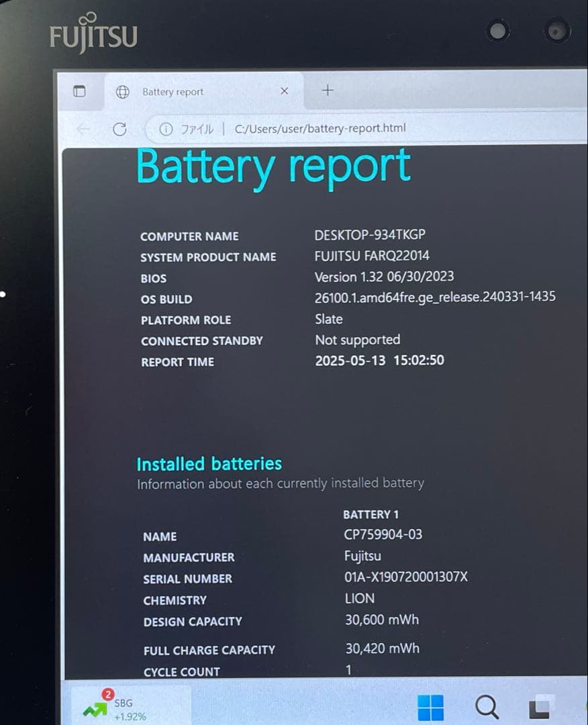Select the Installed batteries heading
The image size is (588, 725).
(x=209, y=464)
